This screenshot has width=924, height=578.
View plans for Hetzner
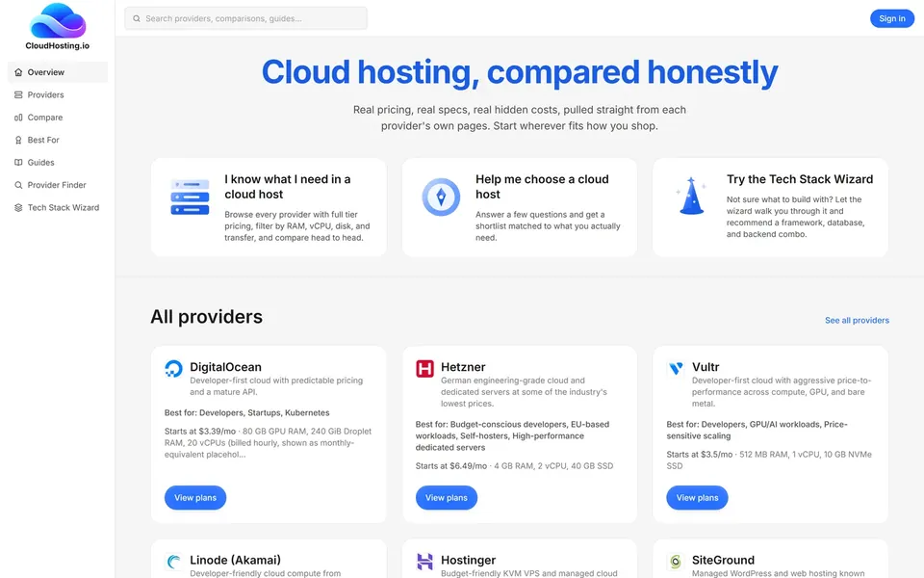click(x=446, y=498)
